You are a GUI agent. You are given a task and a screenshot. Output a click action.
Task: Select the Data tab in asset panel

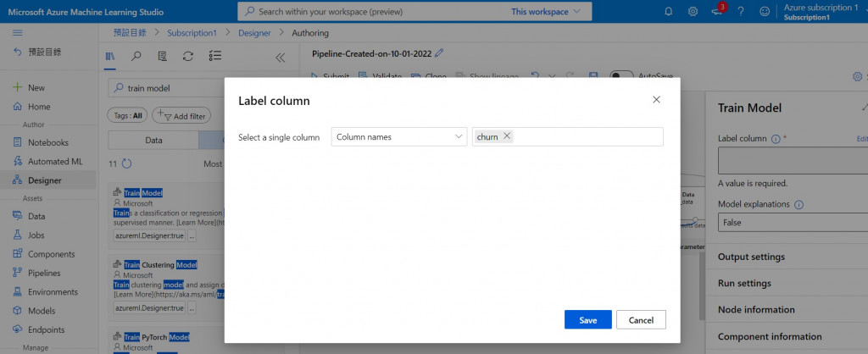153,140
